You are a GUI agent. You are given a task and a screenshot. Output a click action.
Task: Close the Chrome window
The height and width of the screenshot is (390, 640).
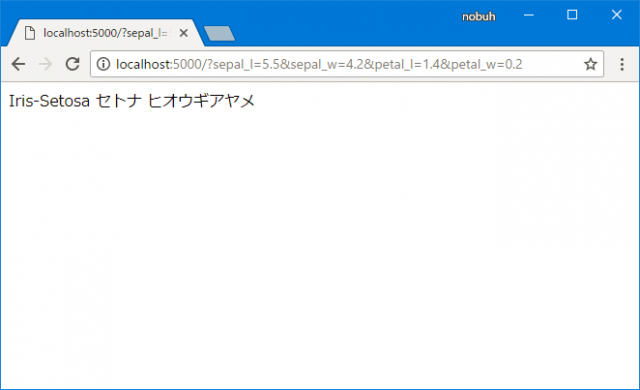coord(616,15)
